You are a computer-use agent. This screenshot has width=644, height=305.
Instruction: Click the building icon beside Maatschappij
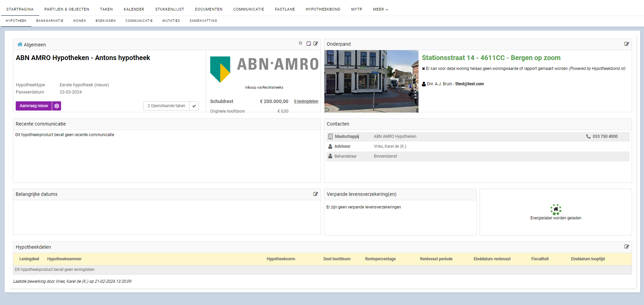click(330, 136)
